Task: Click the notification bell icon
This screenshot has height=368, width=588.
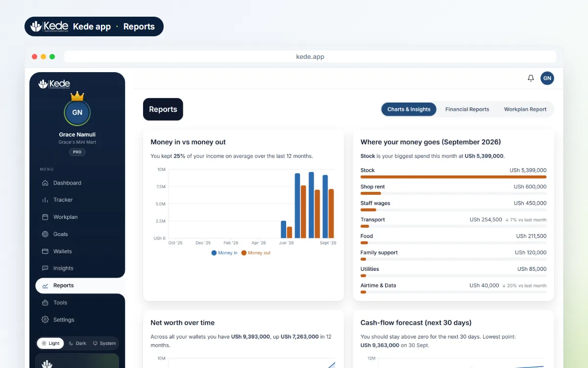Action: tap(531, 78)
